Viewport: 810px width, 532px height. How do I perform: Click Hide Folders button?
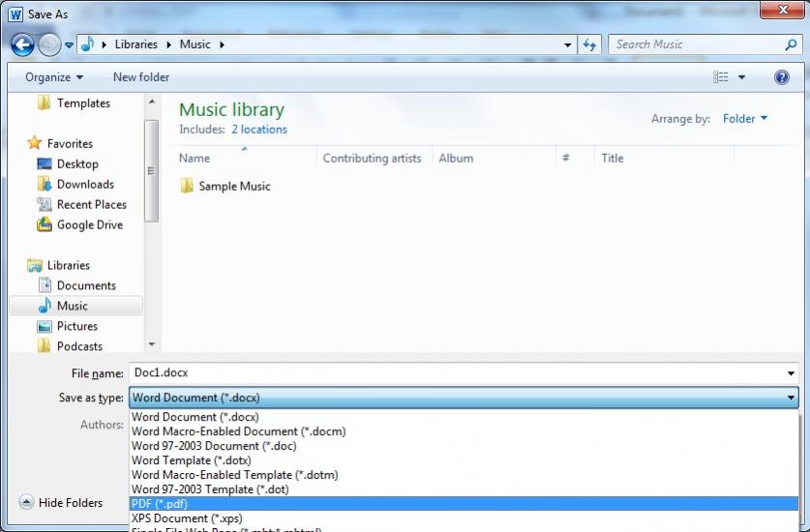coord(61,502)
